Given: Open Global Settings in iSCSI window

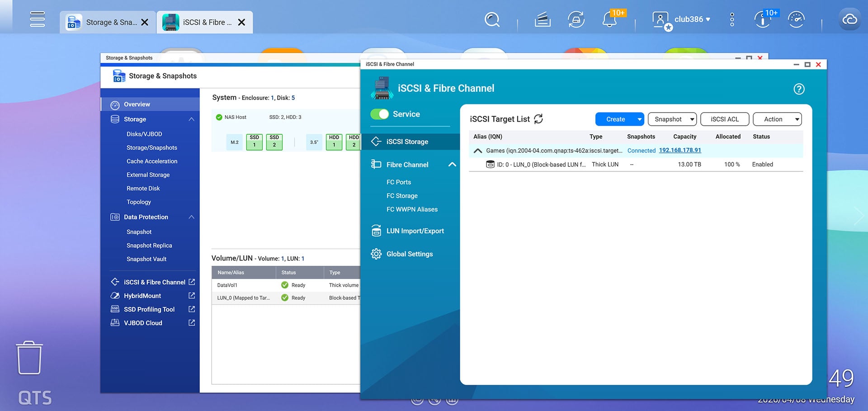Looking at the screenshot, I should pyautogui.click(x=409, y=254).
